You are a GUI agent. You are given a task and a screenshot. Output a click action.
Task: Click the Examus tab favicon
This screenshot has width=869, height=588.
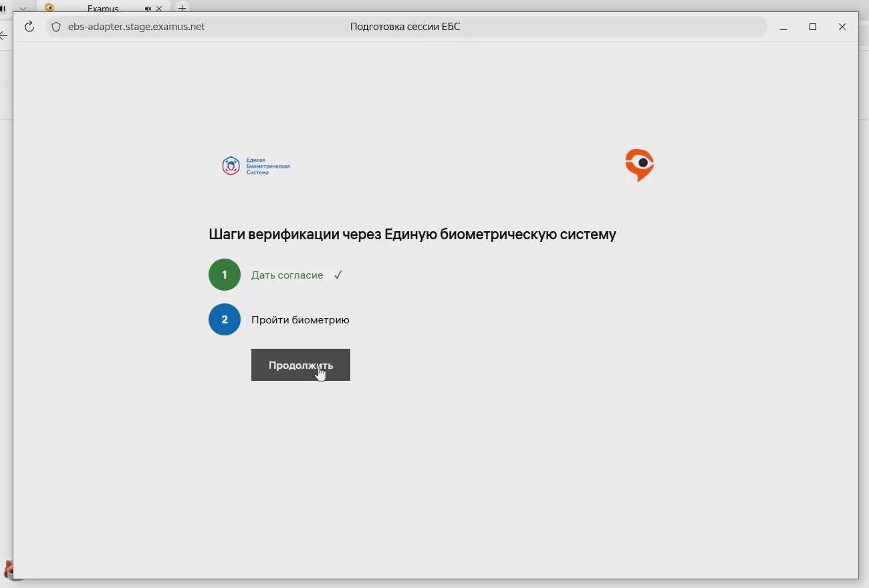[49, 8]
